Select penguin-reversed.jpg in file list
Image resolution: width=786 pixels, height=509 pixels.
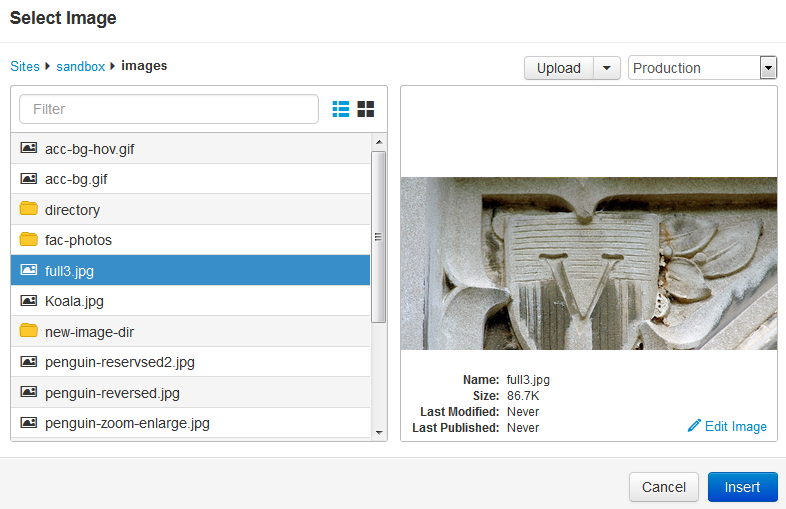tap(112, 393)
